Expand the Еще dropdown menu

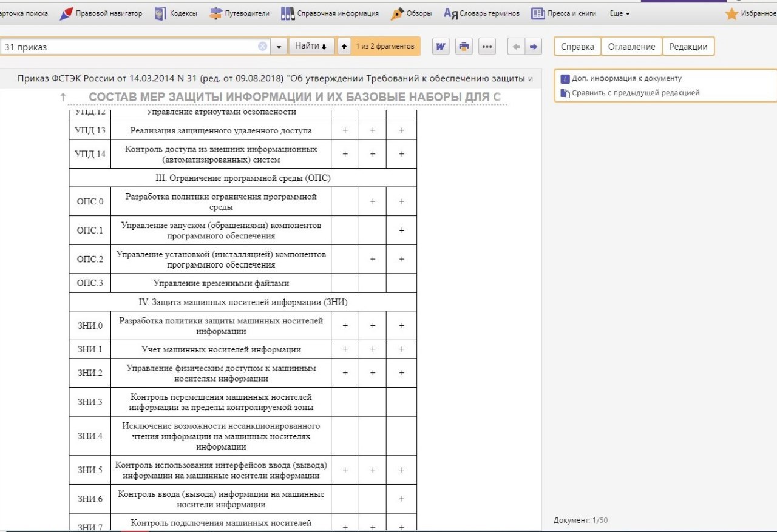pyautogui.click(x=620, y=13)
